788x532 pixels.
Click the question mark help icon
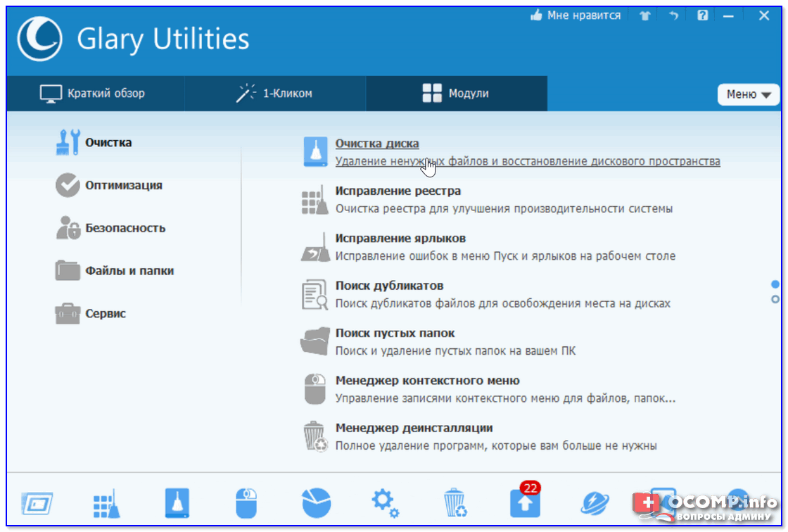click(x=702, y=15)
